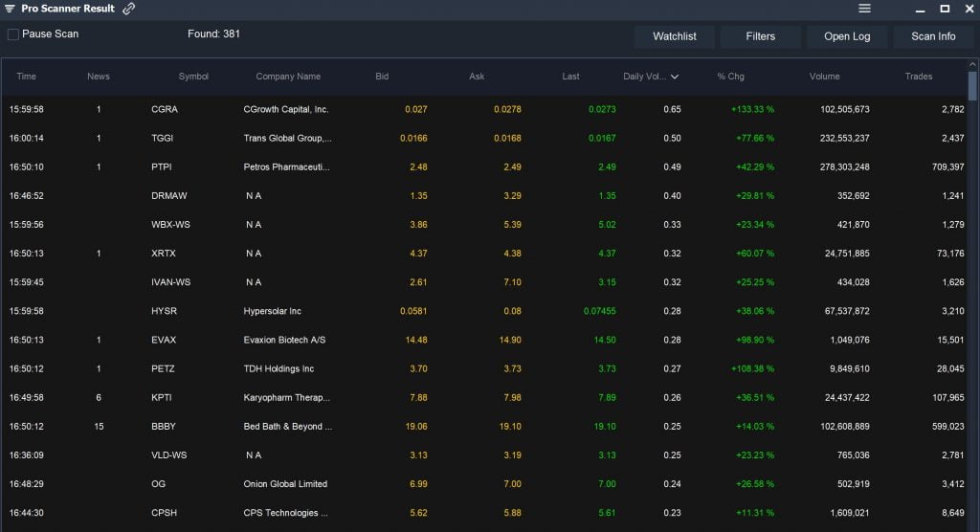Sort by the Volume column header
The image size is (980, 532).
pos(824,77)
